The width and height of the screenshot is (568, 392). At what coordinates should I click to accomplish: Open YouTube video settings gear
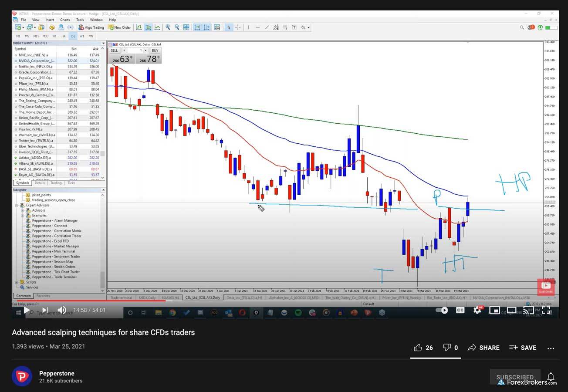477,310
